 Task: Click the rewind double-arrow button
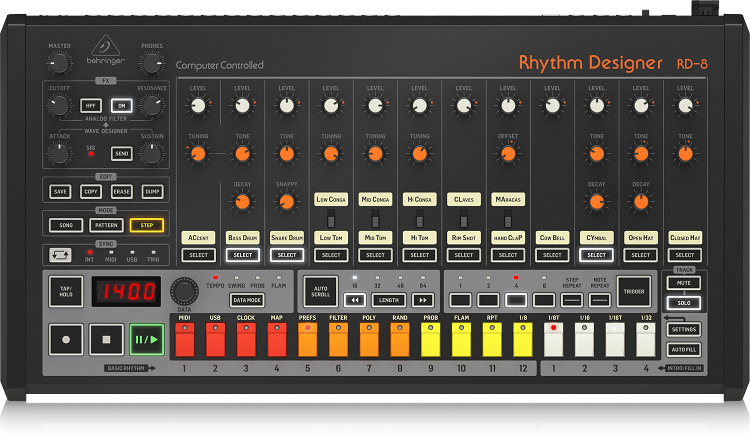tap(355, 299)
